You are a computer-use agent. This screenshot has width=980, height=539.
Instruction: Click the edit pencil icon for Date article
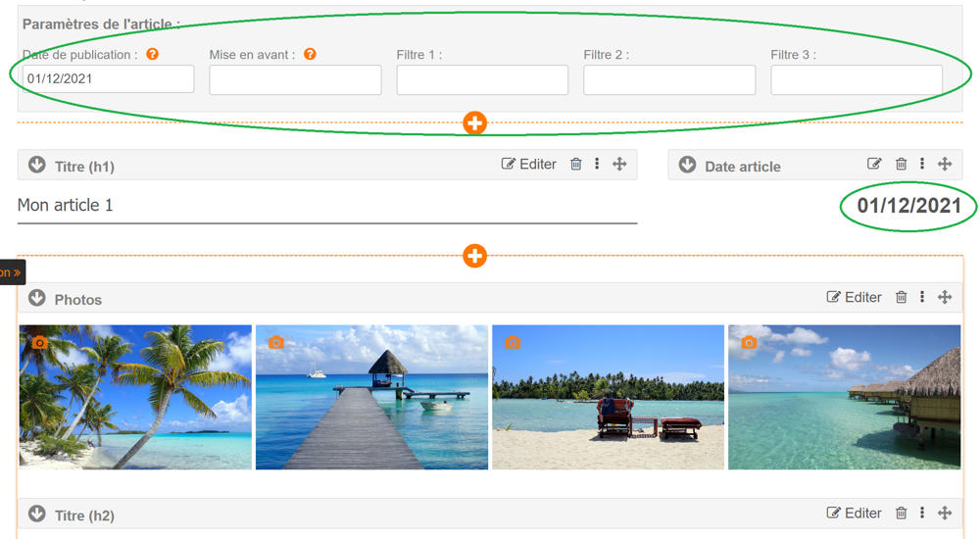click(x=874, y=165)
